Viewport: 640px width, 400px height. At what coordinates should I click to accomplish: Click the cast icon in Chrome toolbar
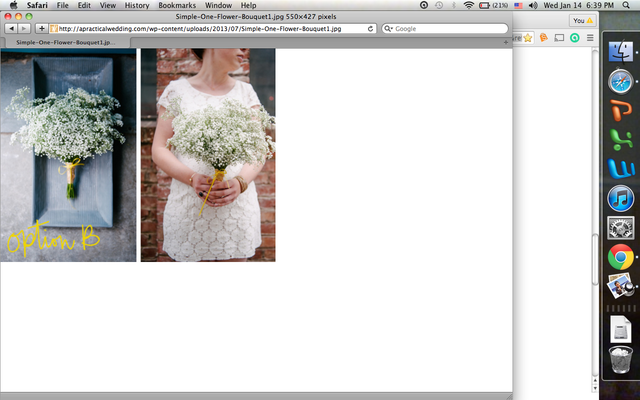coord(559,38)
